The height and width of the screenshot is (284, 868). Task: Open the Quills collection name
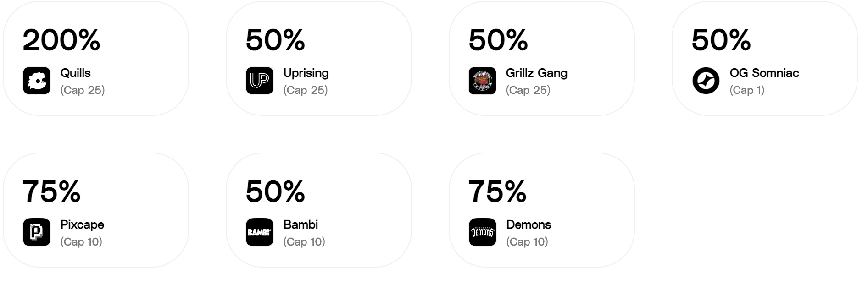click(76, 73)
